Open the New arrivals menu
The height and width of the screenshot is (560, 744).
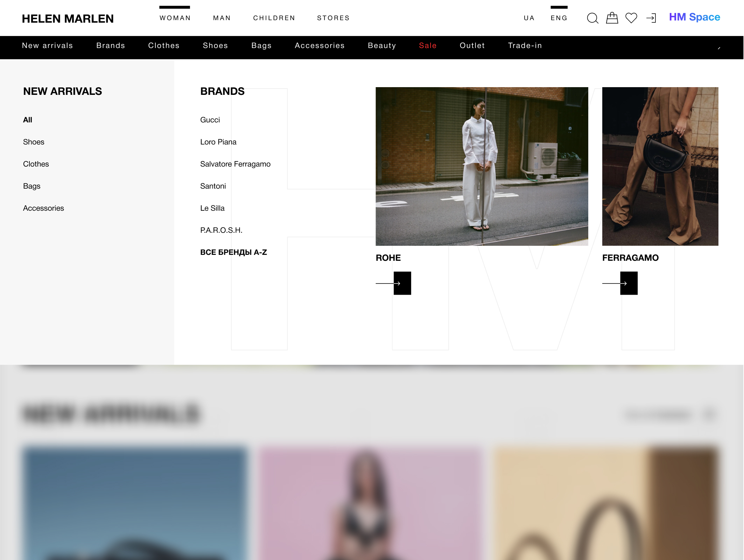click(x=48, y=45)
